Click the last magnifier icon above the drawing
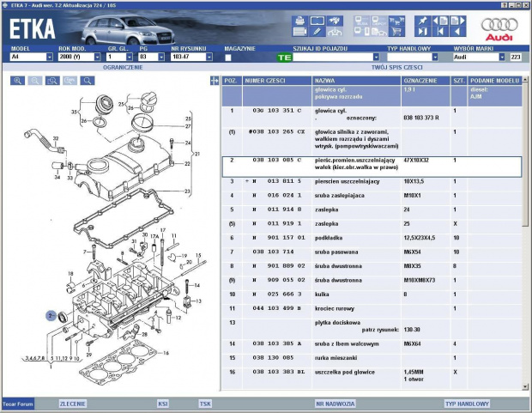The width and height of the screenshot is (532, 413). point(88,81)
